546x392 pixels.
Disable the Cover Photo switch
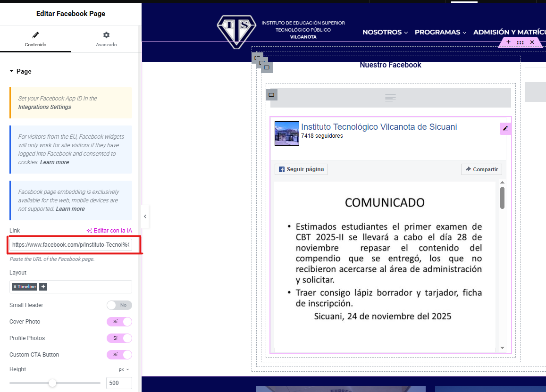[119, 322]
